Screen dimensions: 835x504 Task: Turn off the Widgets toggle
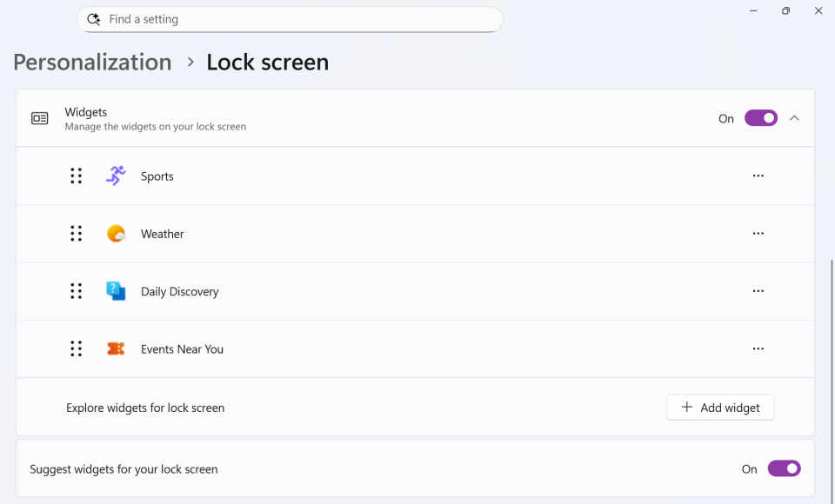pyautogui.click(x=760, y=118)
